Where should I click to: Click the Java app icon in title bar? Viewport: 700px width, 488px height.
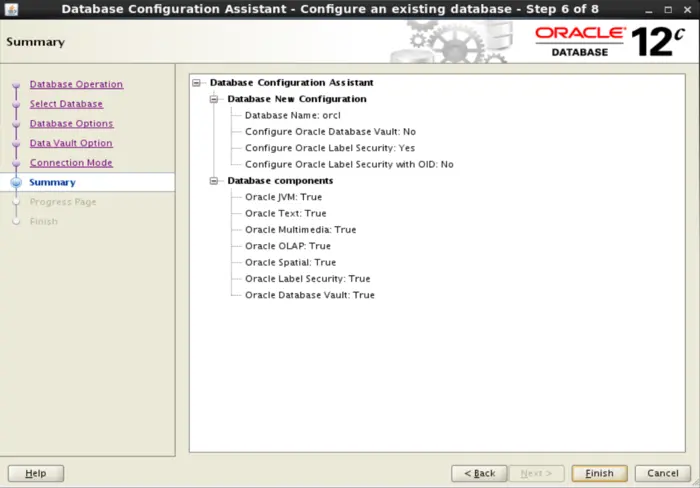coord(11,9)
